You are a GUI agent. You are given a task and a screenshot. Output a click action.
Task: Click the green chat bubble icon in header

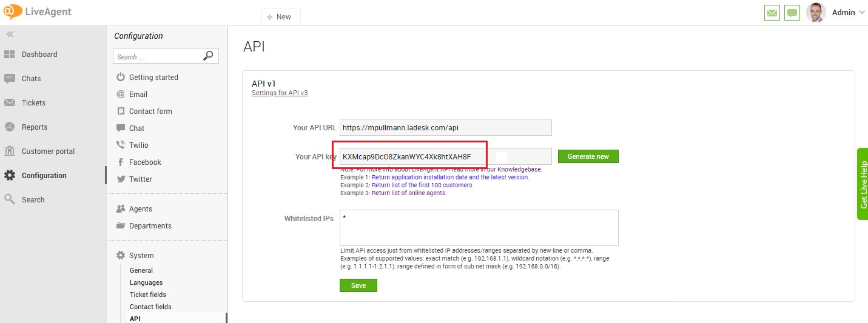(x=792, y=13)
